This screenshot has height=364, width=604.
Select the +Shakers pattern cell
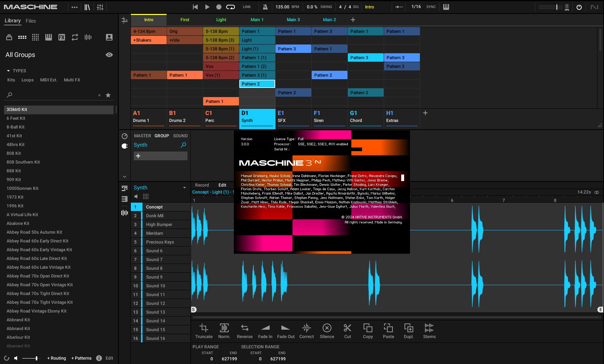149,40
